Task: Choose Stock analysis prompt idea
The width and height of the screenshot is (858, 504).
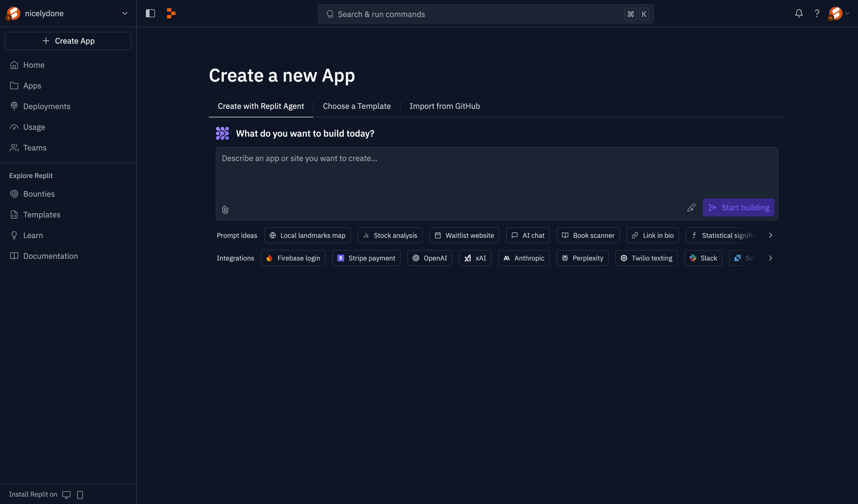Action: (390, 235)
